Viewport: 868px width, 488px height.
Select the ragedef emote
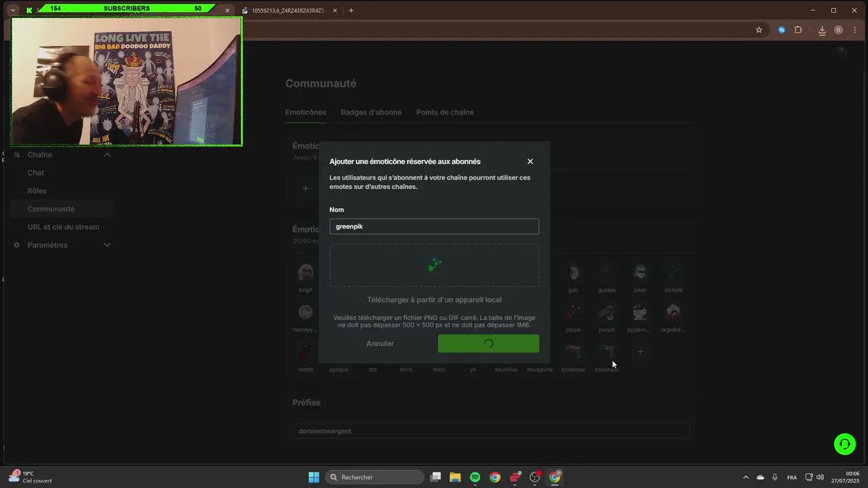pyautogui.click(x=673, y=312)
